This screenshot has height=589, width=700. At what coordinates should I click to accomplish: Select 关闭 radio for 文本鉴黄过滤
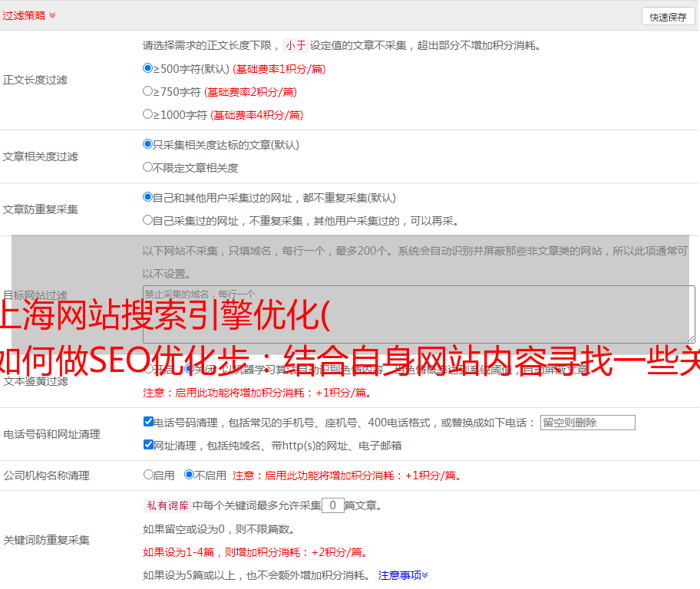click(x=189, y=369)
